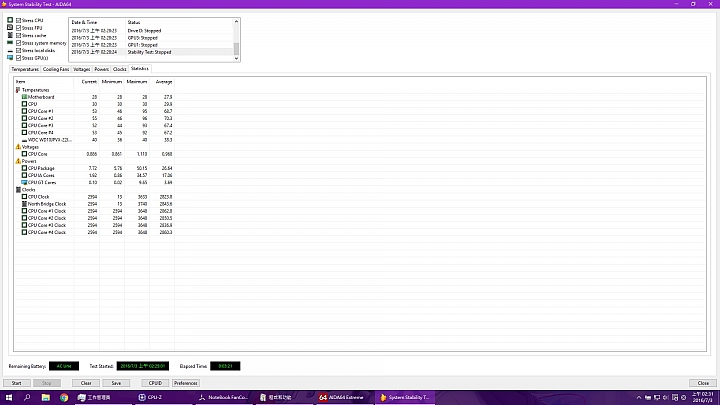Click the Current column header
Screen dimensions: 720x405
point(86,82)
